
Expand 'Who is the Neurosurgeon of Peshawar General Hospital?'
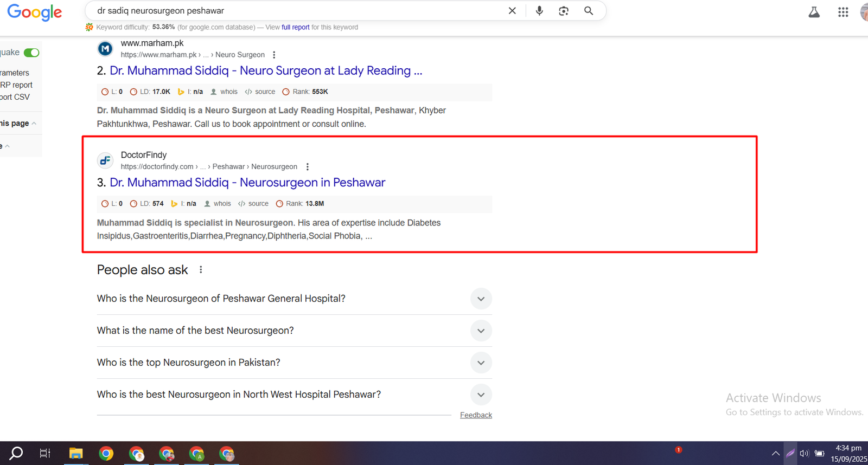[481, 299]
